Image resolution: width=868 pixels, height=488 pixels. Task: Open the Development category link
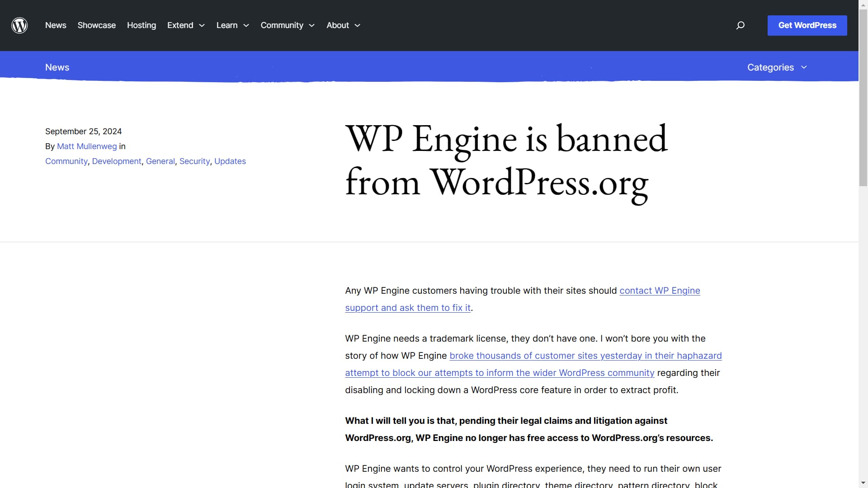pyautogui.click(x=117, y=161)
